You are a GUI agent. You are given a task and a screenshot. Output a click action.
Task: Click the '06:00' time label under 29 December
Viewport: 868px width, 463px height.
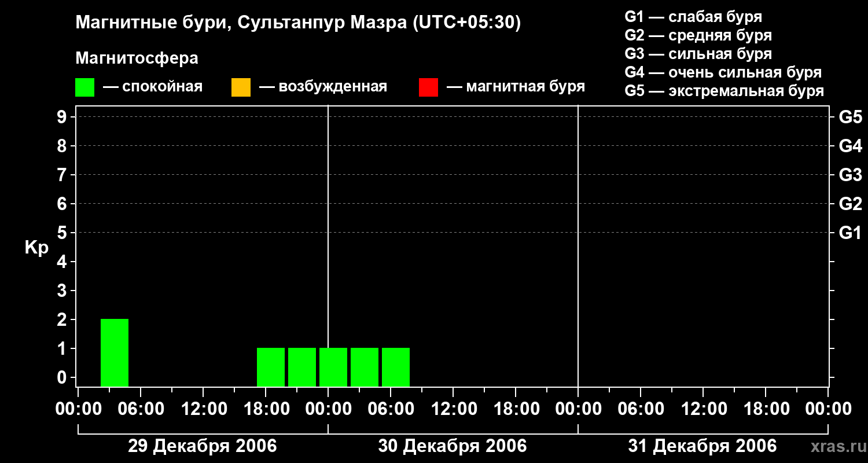tap(140, 409)
